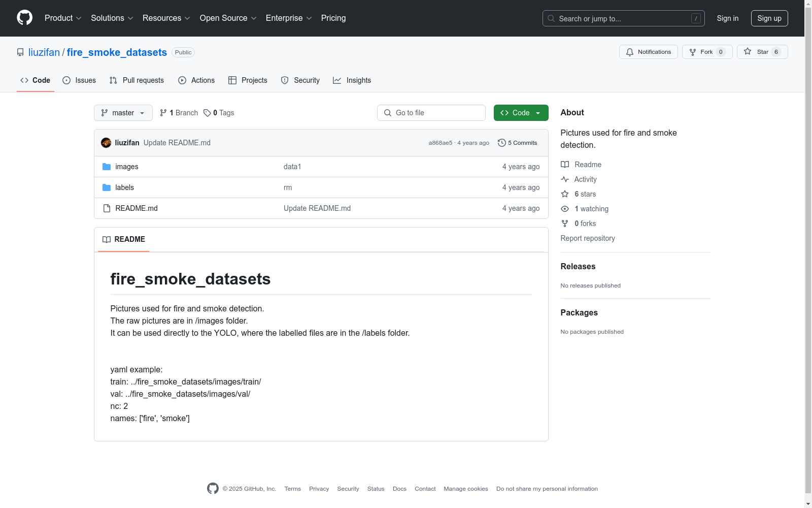Viewport: 812px width, 508px height.
Task: Switch to the Code tab
Action: pyautogui.click(x=35, y=80)
